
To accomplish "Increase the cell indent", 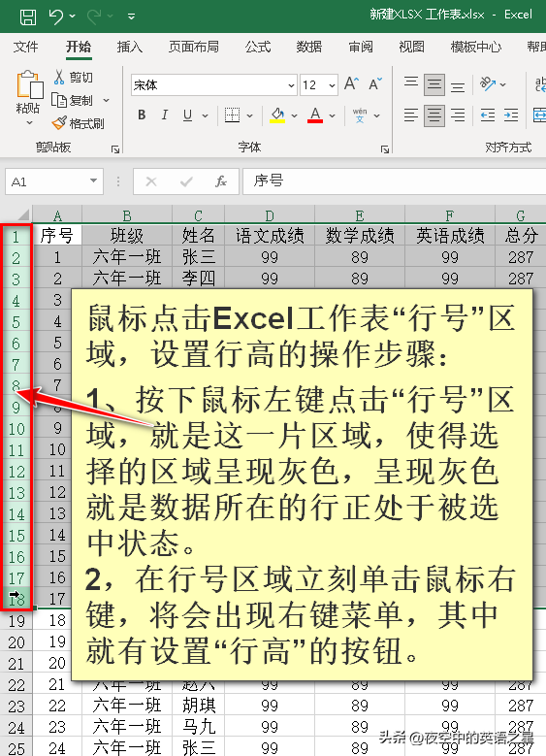I will tap(511, 115).
